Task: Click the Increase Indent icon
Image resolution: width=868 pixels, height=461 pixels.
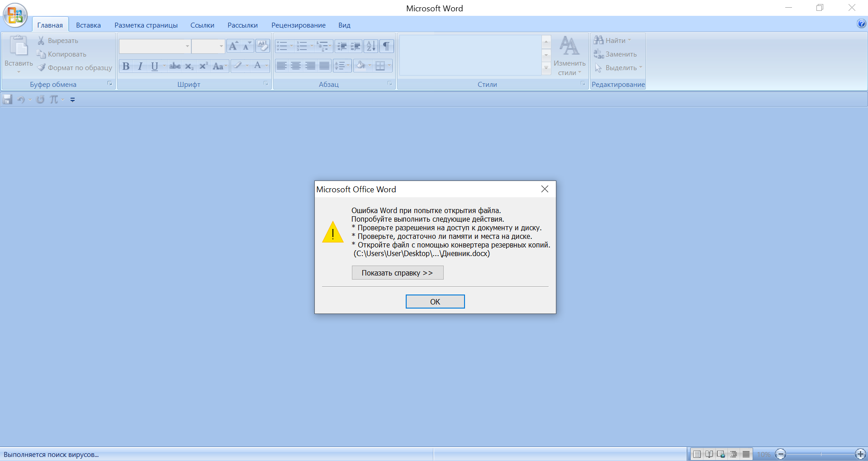Action: (356, 46)
